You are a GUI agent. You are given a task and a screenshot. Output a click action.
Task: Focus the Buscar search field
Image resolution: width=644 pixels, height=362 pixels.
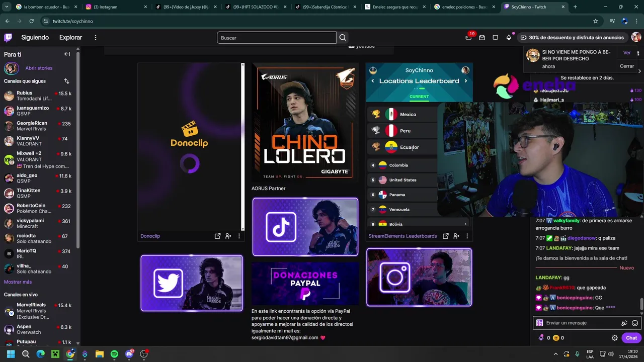(277, 38)
